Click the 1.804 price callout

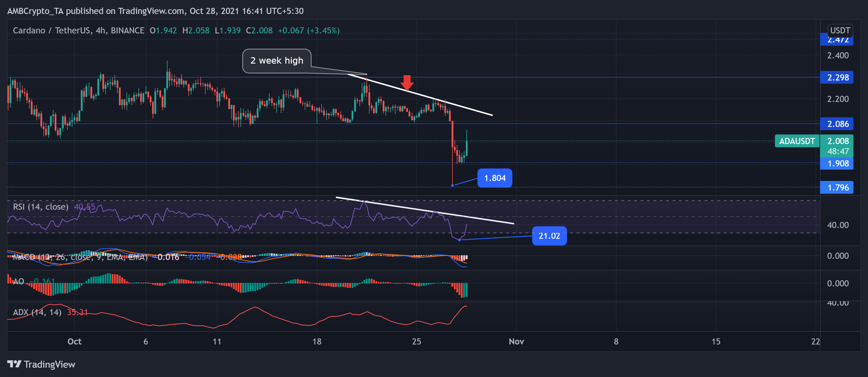click(495, 178)
